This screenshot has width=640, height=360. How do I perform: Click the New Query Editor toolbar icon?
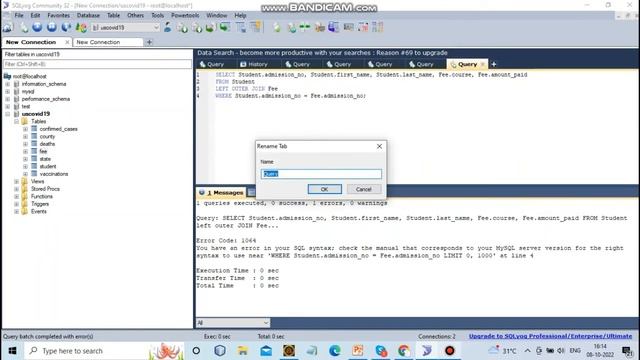coord(24,27)
